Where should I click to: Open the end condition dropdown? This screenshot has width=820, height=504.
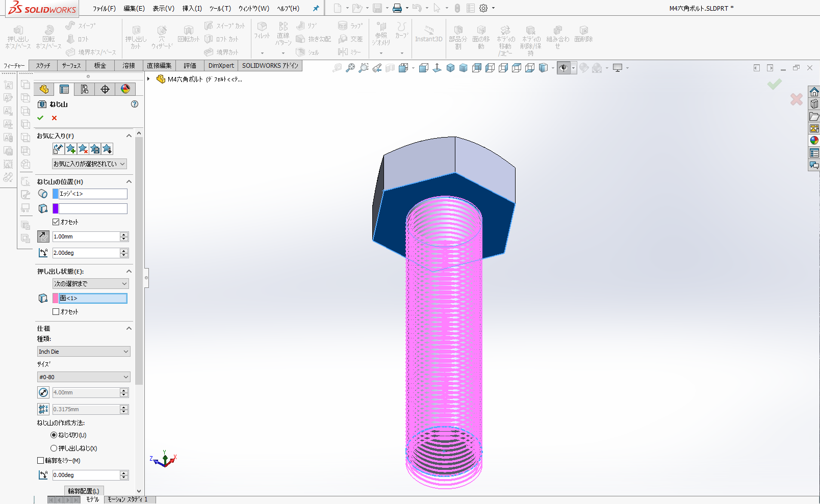point(90,284)
